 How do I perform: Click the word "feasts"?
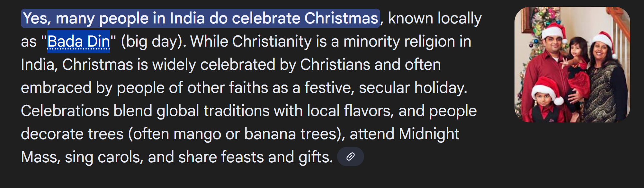coord(242,157)
